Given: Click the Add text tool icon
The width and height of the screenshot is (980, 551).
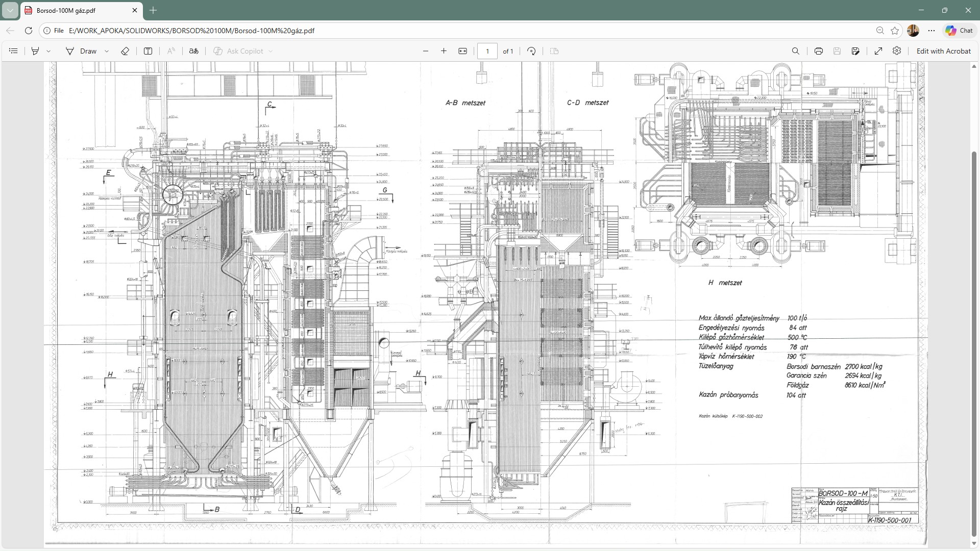Looking at the screenshot, I should point(148,51).
